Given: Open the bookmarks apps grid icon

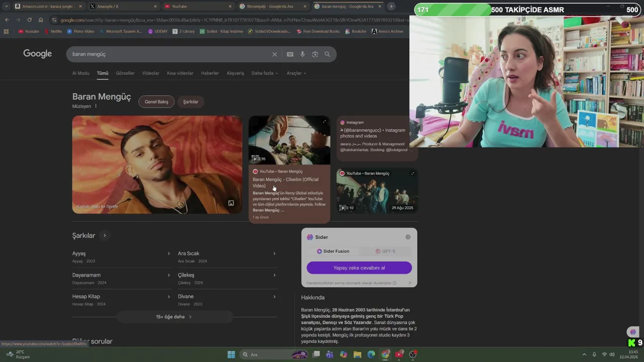Looking at the screenshot, I should tap(6, 31).
